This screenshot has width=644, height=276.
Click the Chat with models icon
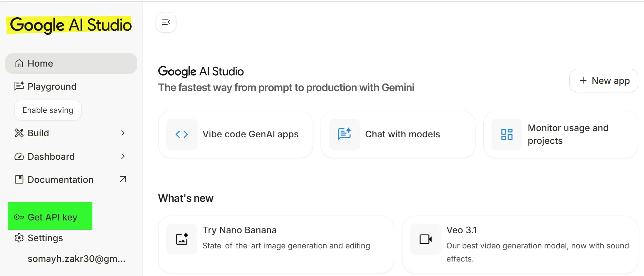(344, 134)
